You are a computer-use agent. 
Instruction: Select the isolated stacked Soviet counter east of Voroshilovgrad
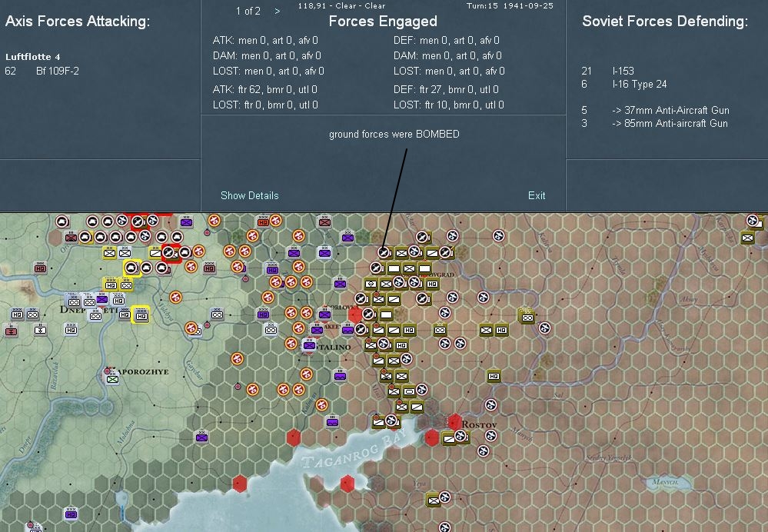coord(527,317)
